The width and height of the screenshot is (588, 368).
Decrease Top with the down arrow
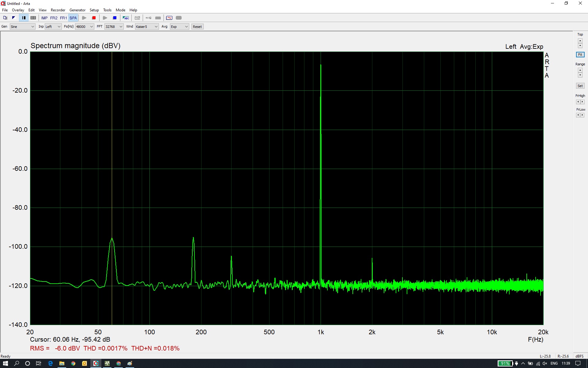coord(580,46)
